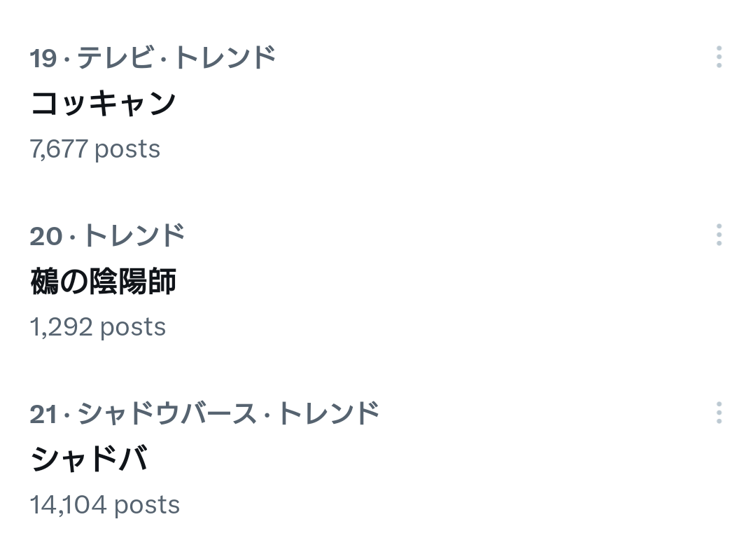Click the トレンド label on trend 20

pyautogui.click(x=134, y=235)
